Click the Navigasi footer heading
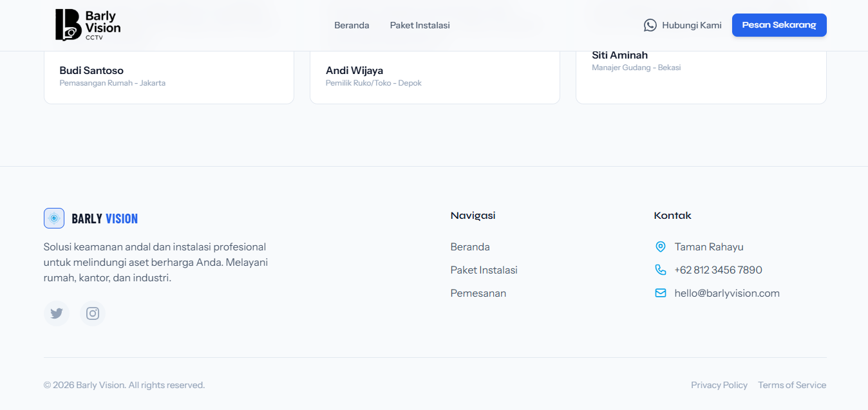Viewport: 868px width, 410px height. click(x=473, y=216)
